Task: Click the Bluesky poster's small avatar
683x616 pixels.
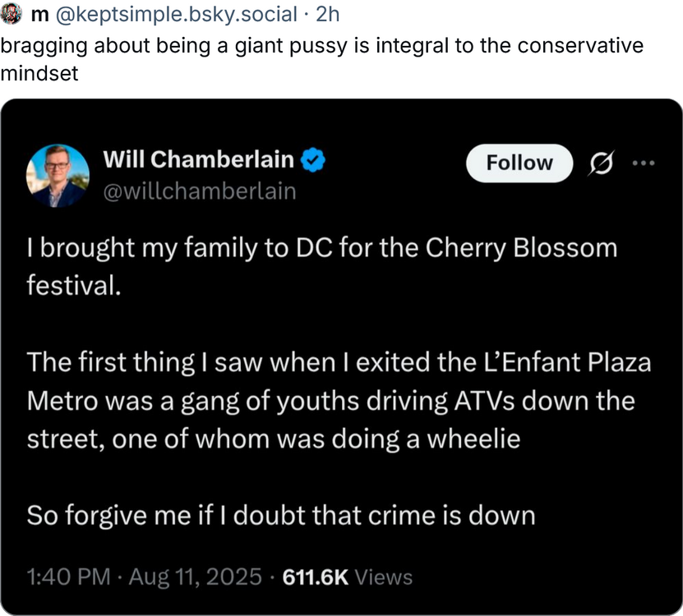Action: pos(12,15)
